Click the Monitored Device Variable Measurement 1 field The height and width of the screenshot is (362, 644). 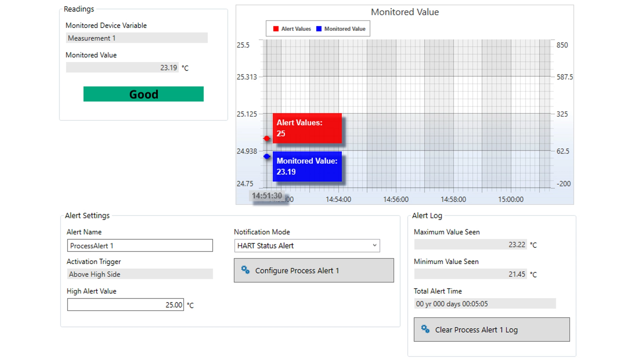pyautogui.click(x=137, y=38)
